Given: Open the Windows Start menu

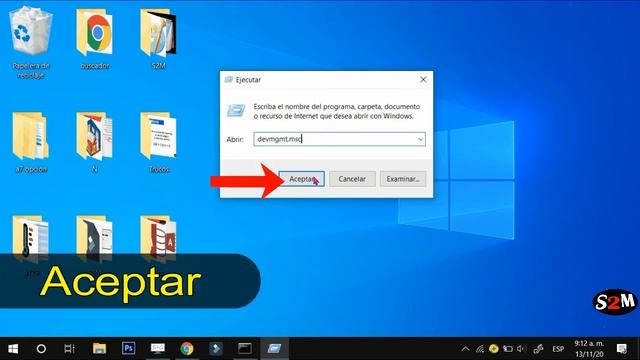Looking at the screenshot, I should (x=13, y=349).
